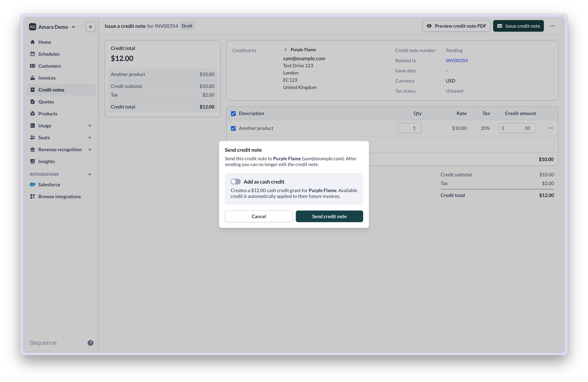This screenshot has width=588, height=382.
Task: Click the Schedules calendar icon
Action: 32,54
